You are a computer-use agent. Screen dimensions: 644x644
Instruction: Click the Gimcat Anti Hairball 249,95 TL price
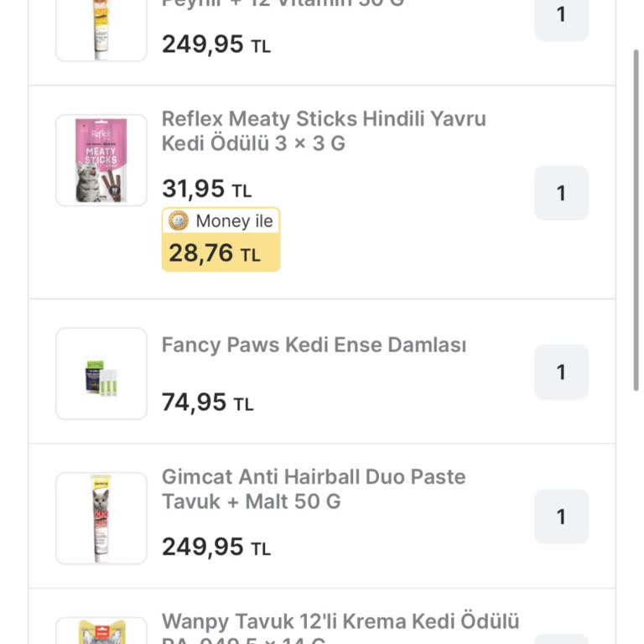tap(216, 548)
